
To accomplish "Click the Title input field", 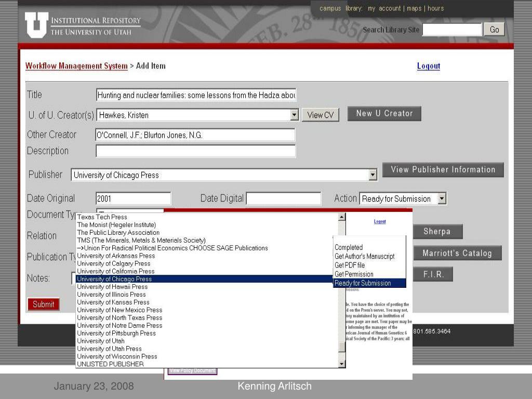I will [x=196, y=95].
